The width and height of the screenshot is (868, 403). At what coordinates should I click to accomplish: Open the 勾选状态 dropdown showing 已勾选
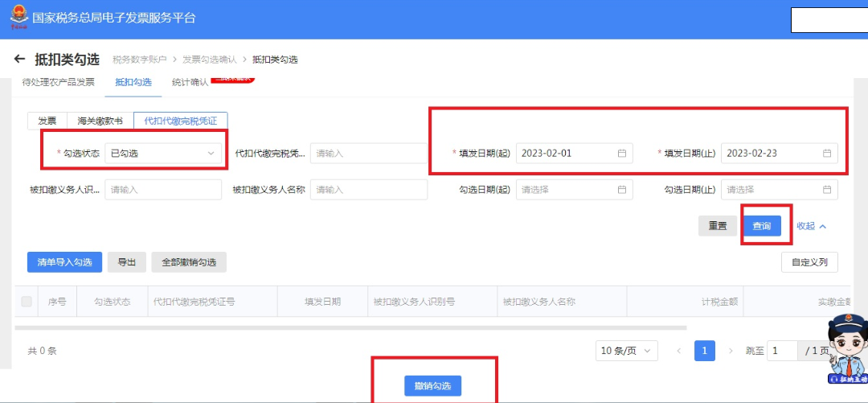tap(163, 154)
